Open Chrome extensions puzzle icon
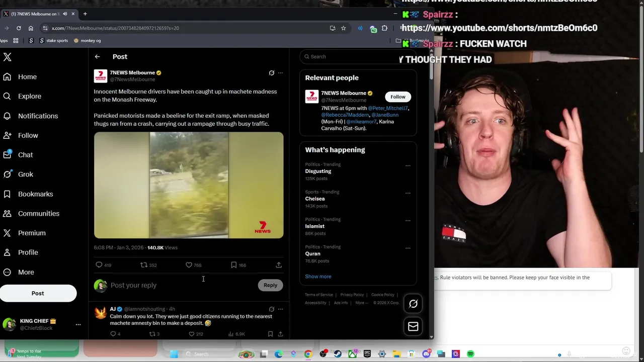The height and width of the screenshot is (362, 644). (385, 28)
